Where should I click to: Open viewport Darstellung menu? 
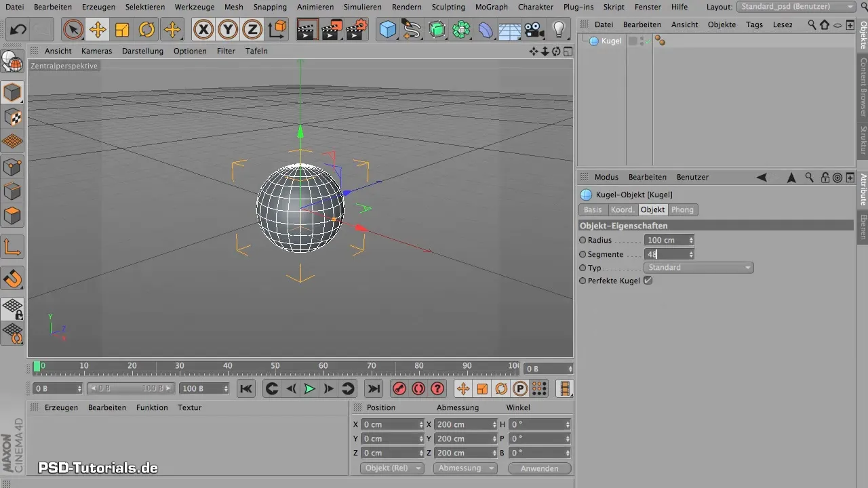142,51
